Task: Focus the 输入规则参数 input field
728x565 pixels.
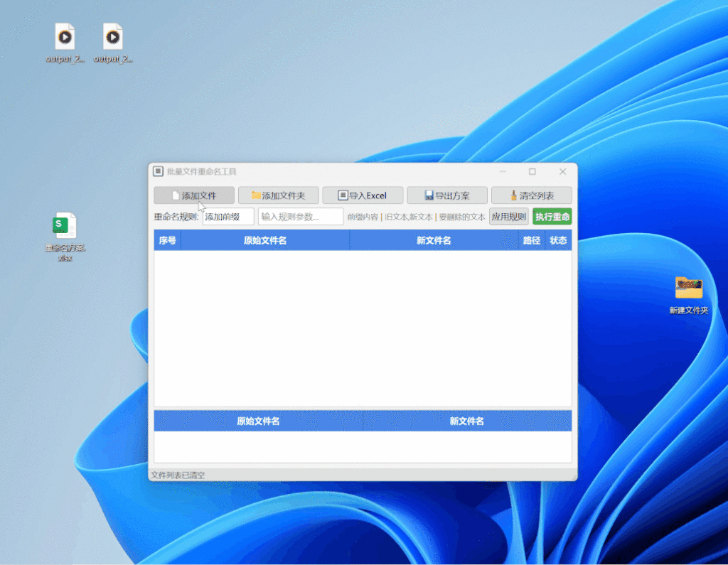Action: (301, 217)
